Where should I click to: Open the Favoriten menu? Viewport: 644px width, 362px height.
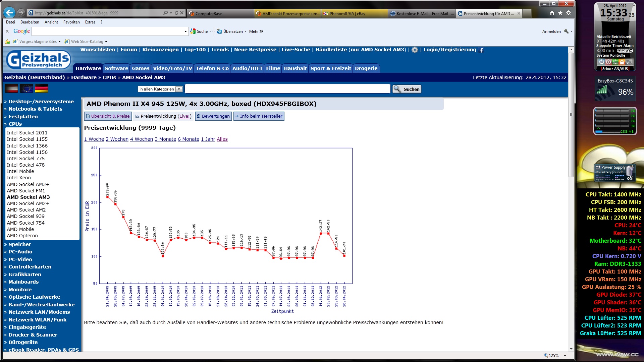(x=71, y=22)
